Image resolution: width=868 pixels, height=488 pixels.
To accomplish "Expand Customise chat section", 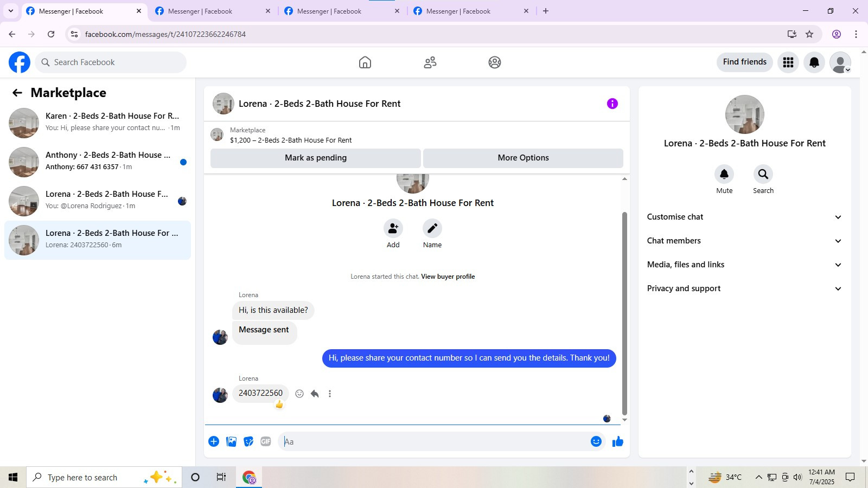I will click(744, 217).
